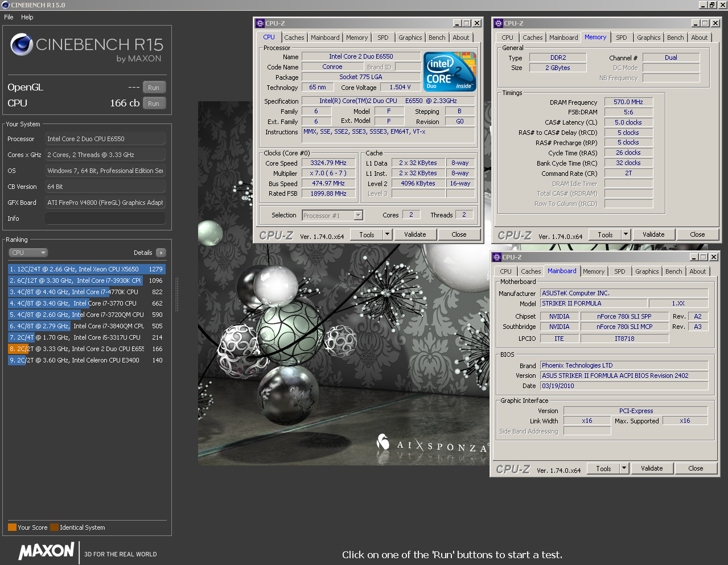Screen dimensions: 728x565
Task: Click the panel resize grip beside ranking list
Action: coord(176,295)
